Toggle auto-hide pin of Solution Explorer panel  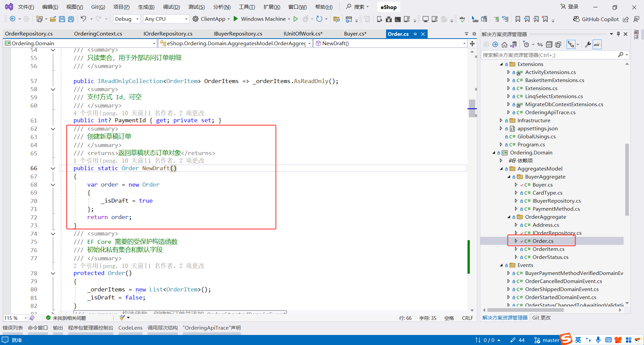click(x=618, y=34)
